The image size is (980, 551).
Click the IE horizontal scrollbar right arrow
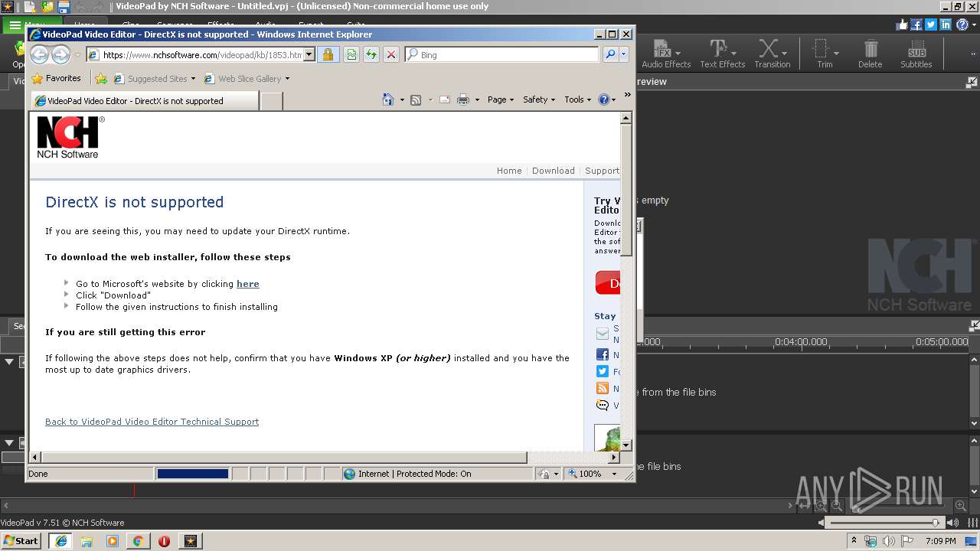pos(614,458)
